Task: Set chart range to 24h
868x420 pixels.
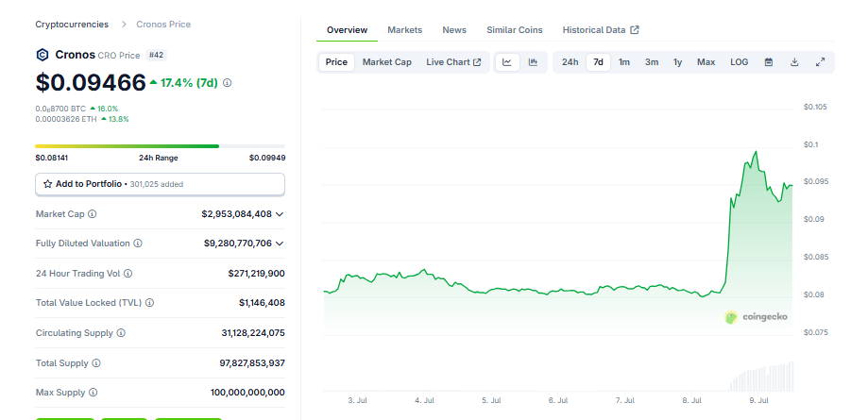Action: click(570, 62)
